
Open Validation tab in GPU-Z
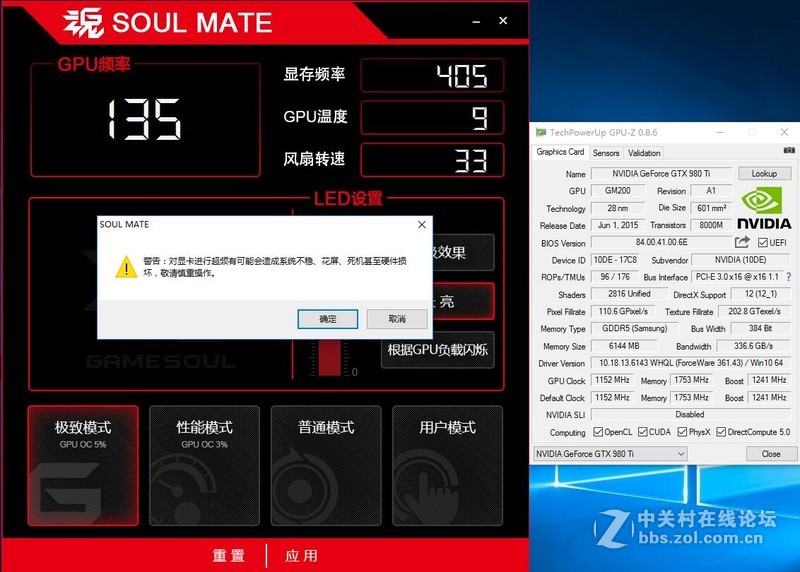pos(644,153)
